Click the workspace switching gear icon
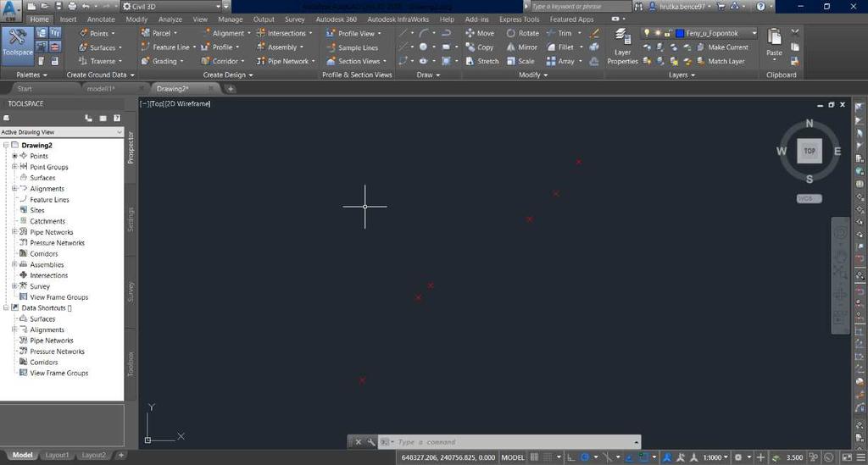Image resolution: width=868 pixels, height=465 pixels. [x=738, y=457]
